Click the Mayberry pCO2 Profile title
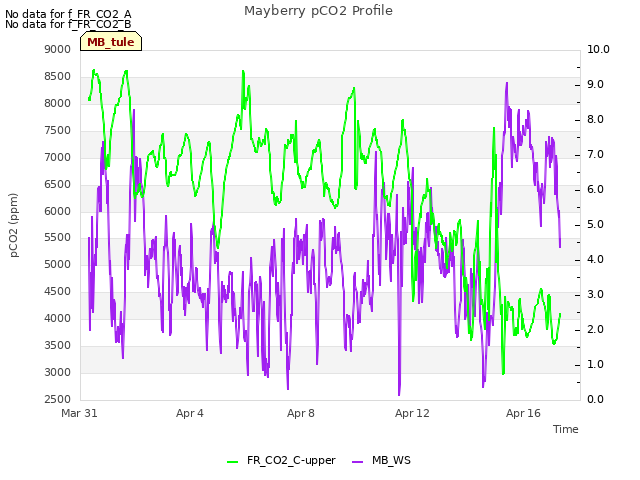 pyautogui.click(x=318, y=11)
